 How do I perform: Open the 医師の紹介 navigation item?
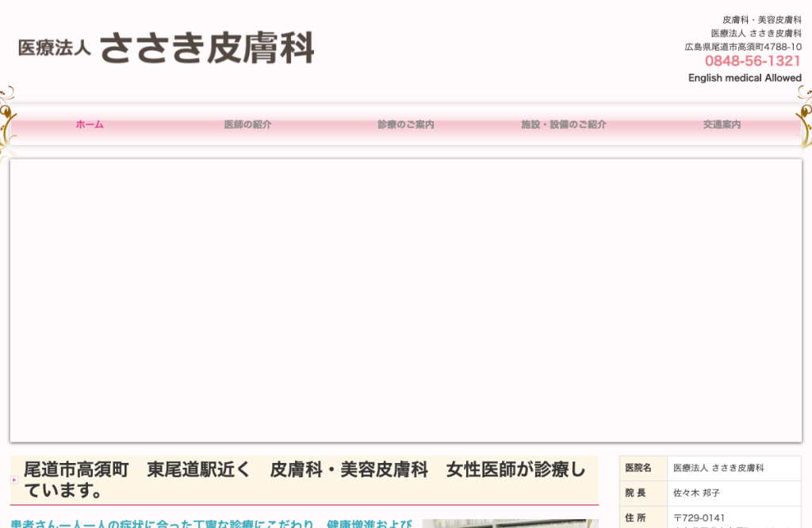(247, 124)
